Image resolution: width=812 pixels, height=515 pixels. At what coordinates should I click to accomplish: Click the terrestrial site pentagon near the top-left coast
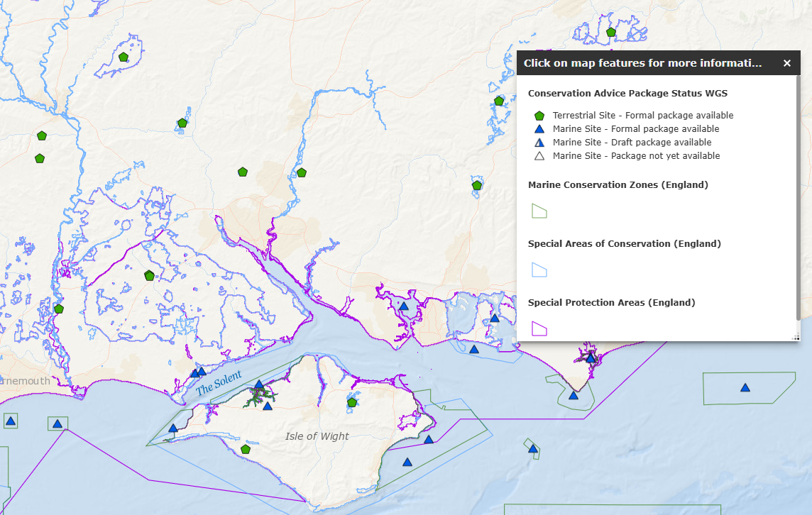[41, 135]
